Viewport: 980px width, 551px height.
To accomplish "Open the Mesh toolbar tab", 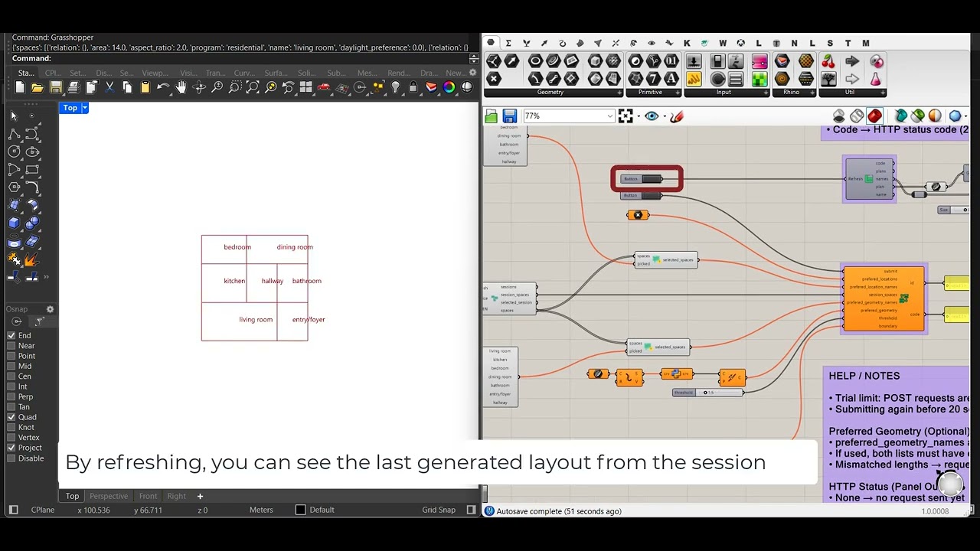I will coord(367,73).
